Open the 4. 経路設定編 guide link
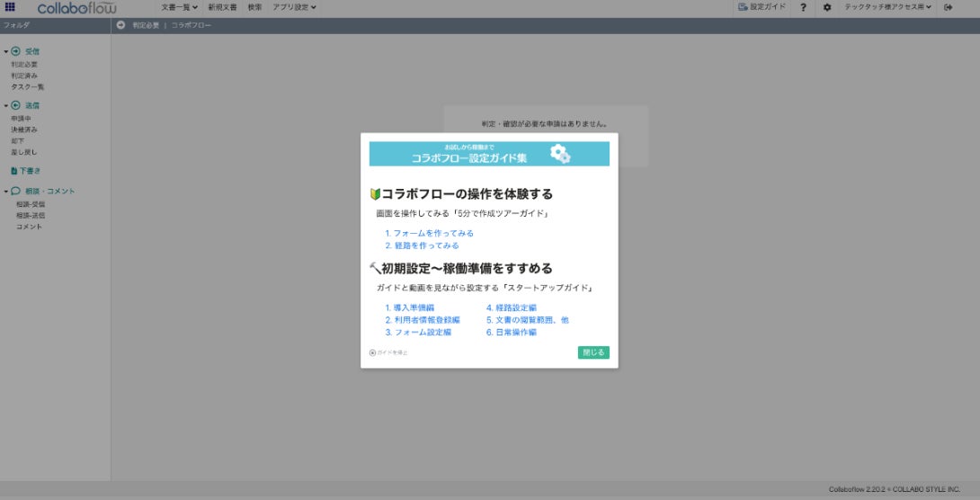 pos(512,308)
